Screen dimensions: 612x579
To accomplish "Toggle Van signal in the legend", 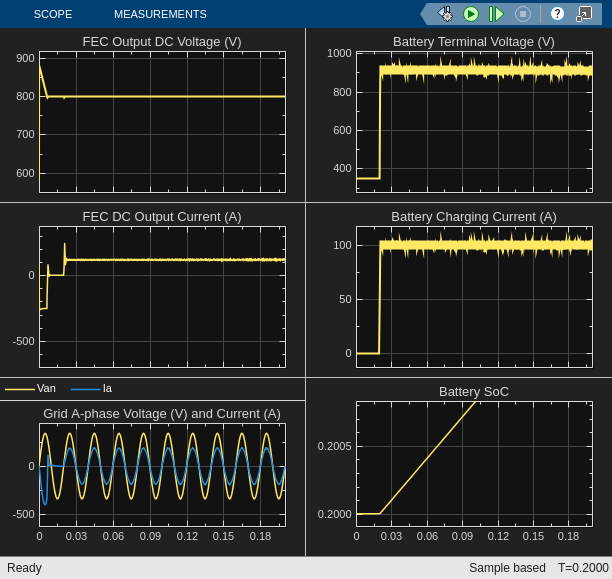I will (x=46, y=388).
